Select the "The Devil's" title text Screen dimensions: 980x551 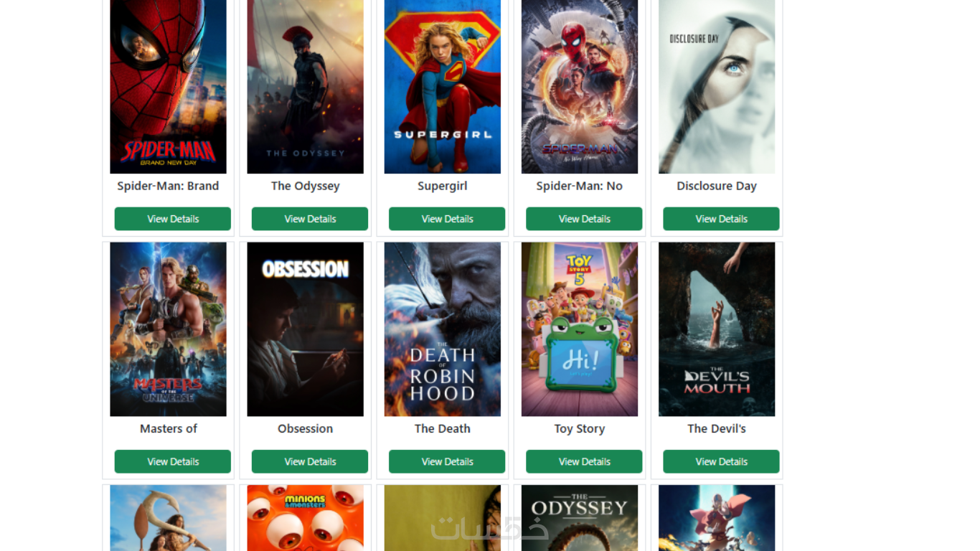click(x=716, y=428)
